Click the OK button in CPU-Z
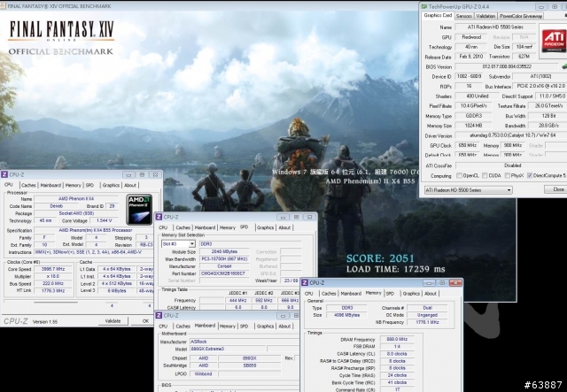The image size is (567, 392). click(145, 321)
